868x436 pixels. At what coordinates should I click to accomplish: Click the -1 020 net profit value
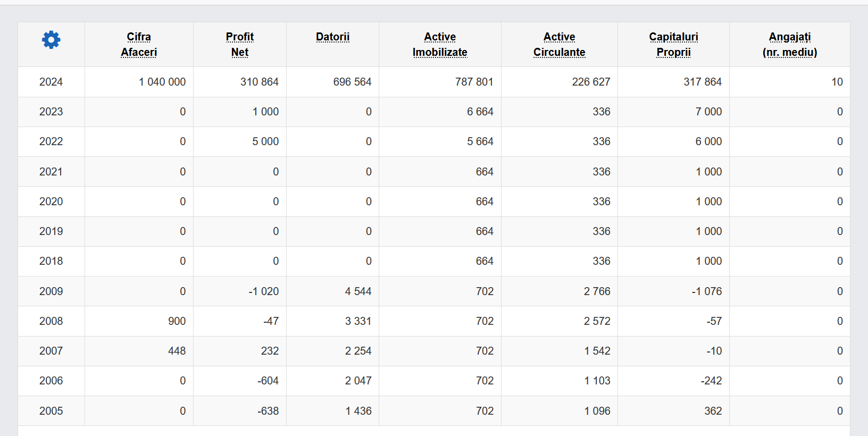pyautogui.click(x=264, y=291)
